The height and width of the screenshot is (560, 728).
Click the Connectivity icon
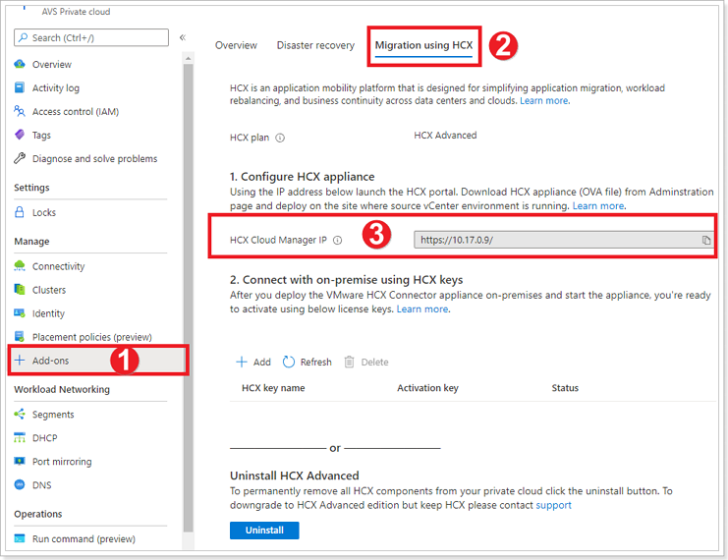click(20, 266)
